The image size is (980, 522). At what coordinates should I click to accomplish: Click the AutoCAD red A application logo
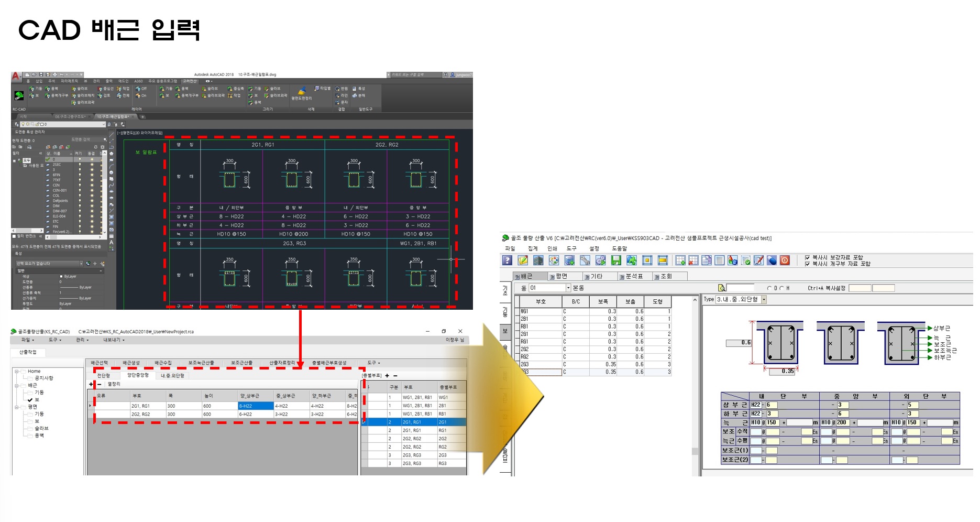tap(16, 76)
